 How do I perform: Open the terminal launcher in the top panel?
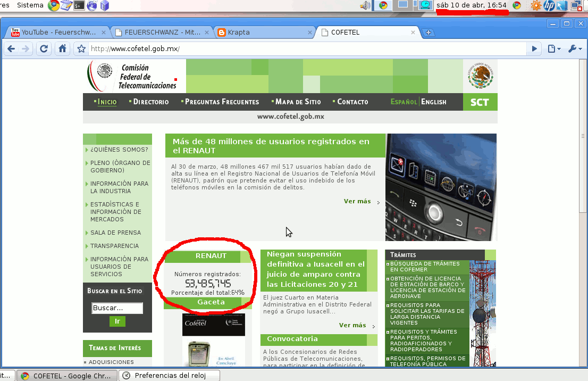click(79, 5)
